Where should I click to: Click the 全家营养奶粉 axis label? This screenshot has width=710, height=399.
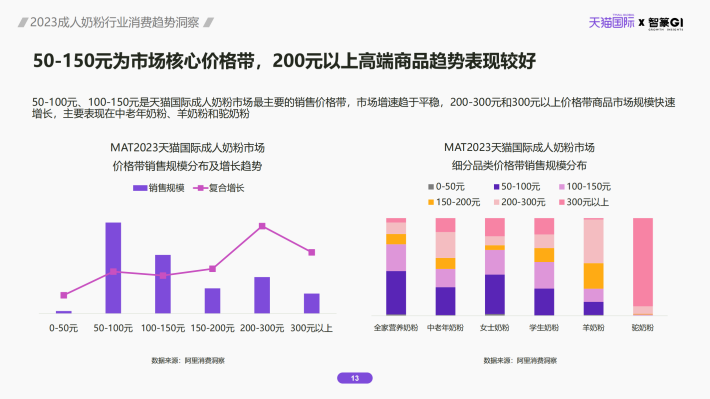click(x=395, y=327)
